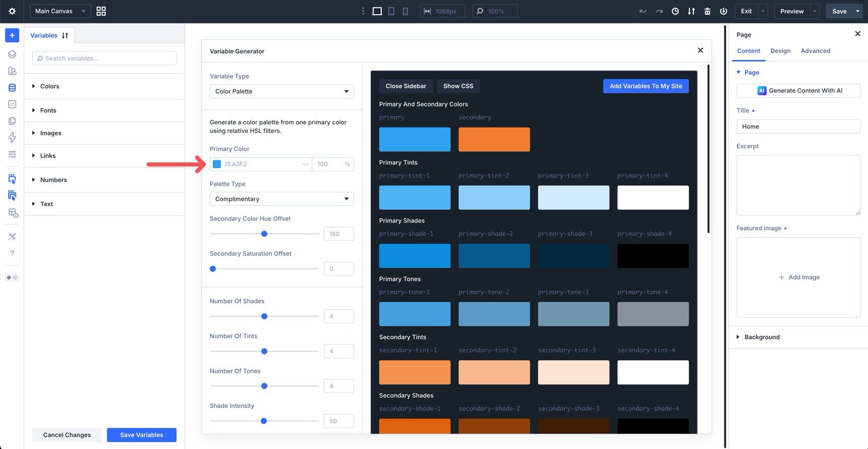
Task: Click the redo arrow icon
Action: coord(659,11)
